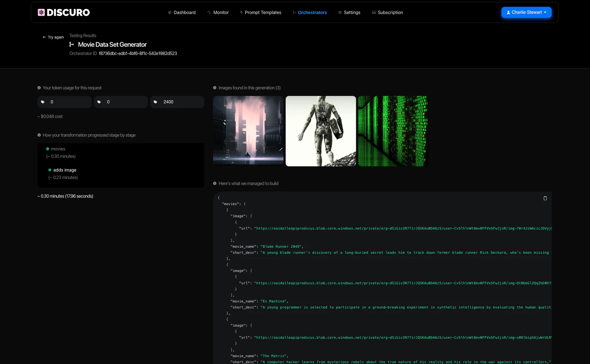Screen dimensions: 590x364
Task: Click the green checkmark beside adds image stage
Action: click(50, 170)
